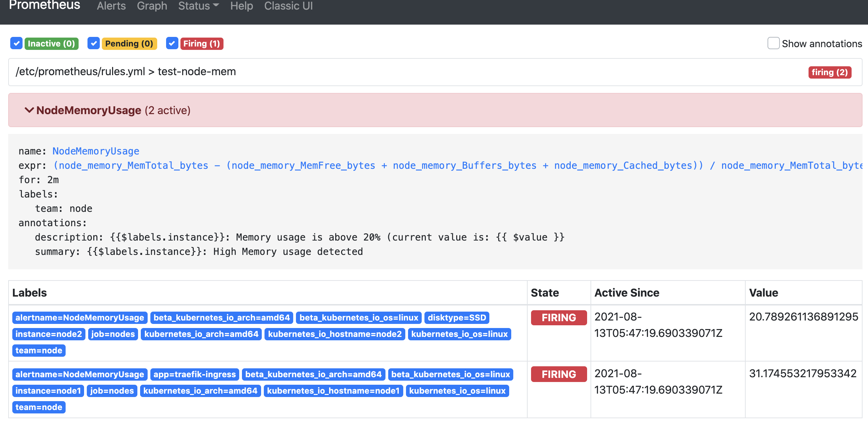
Task: Go to the Graph page
Action: tap(152, 6)
